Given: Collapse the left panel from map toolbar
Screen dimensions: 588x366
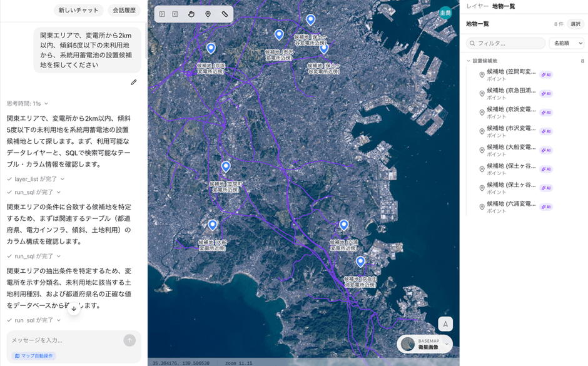Looking at the screenshot, I should pyautogui.click(x=162, y=14).
